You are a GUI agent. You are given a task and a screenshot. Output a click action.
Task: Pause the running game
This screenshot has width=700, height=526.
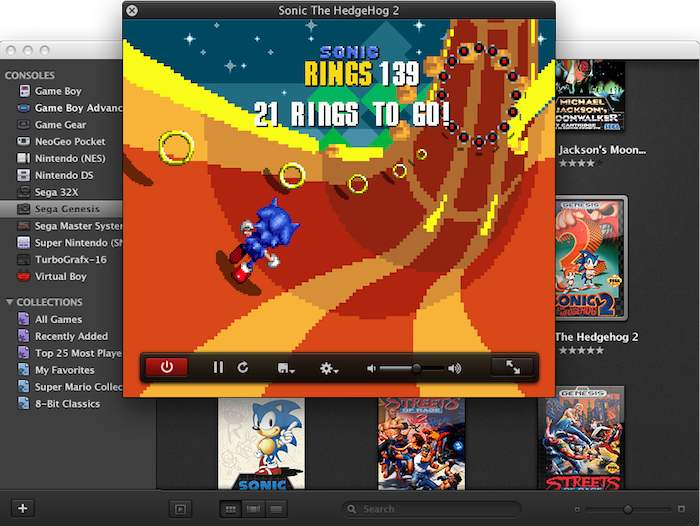(x=218, y=367)
